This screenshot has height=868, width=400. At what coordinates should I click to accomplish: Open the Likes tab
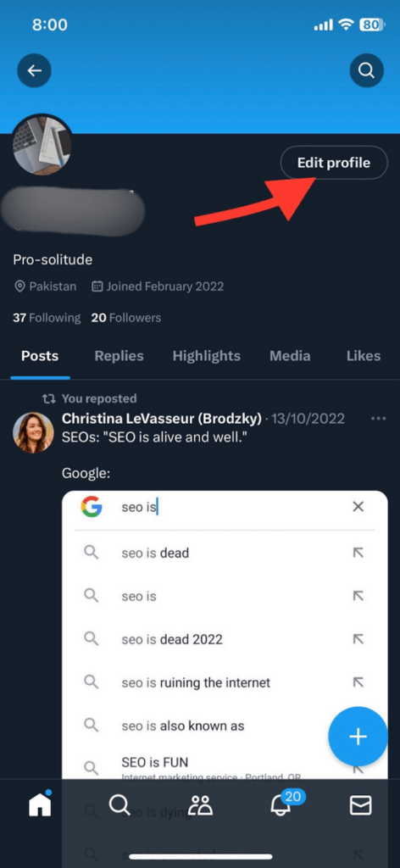[x=364, y=356]
